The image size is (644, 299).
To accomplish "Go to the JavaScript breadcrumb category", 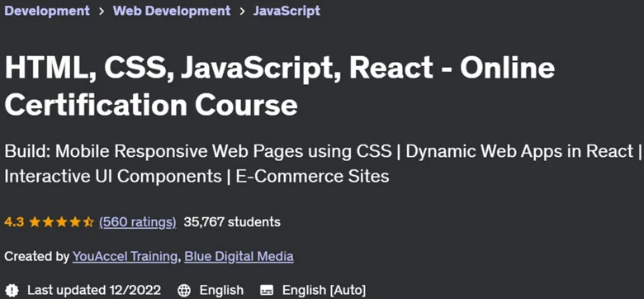I will coord(286,11).
